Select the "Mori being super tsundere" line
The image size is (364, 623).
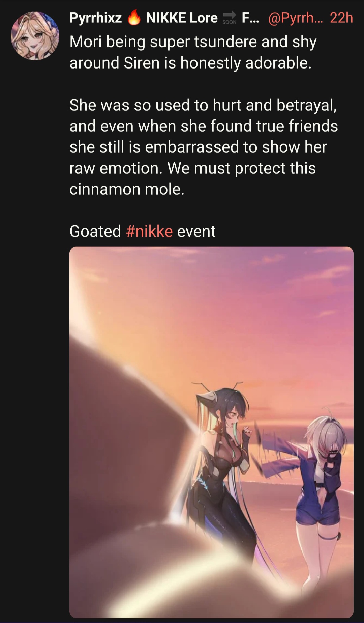pyautogui.click(x=193, y=42)
